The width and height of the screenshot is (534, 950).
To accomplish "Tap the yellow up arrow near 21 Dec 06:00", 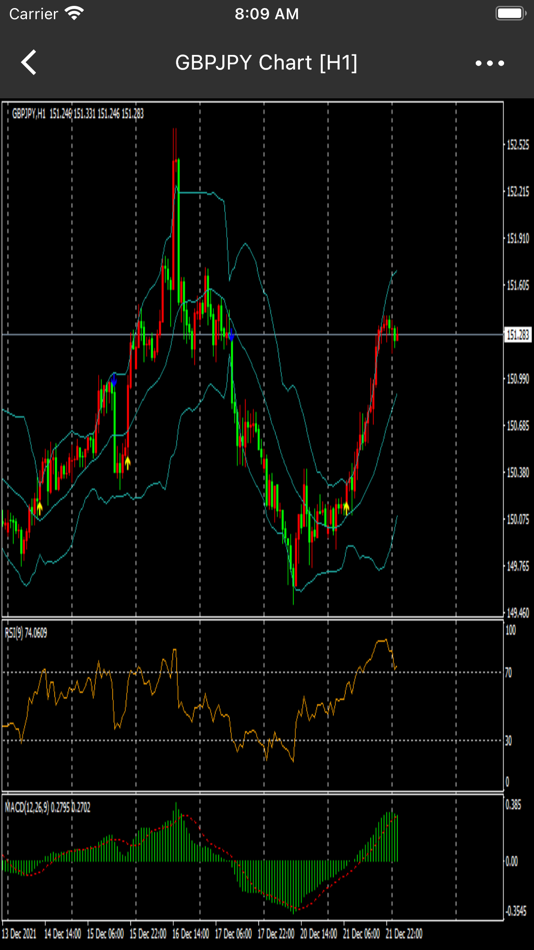I will 347,508.
